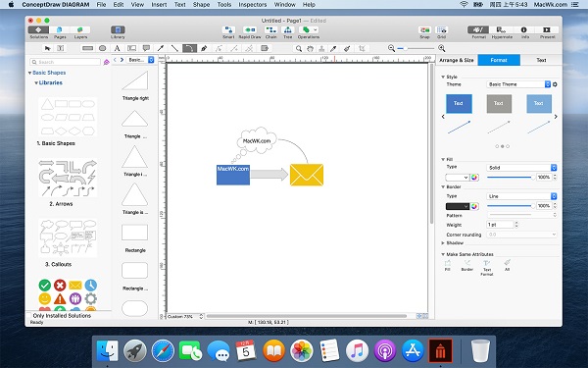The width and height of the screenshot is (588, 368).
Task: Select the ellipse shape tool
Action: coord(102,48)
